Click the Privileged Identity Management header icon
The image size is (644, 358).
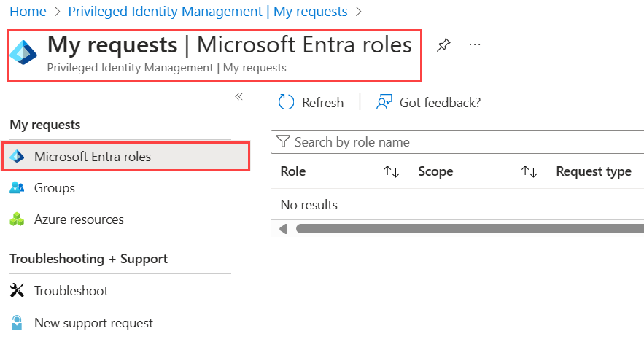tap(23, 52)
